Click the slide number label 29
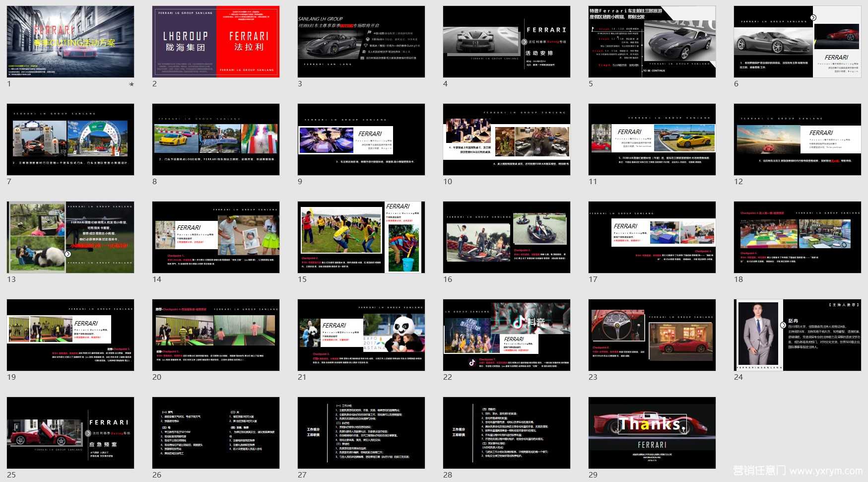 coord(593,475)
